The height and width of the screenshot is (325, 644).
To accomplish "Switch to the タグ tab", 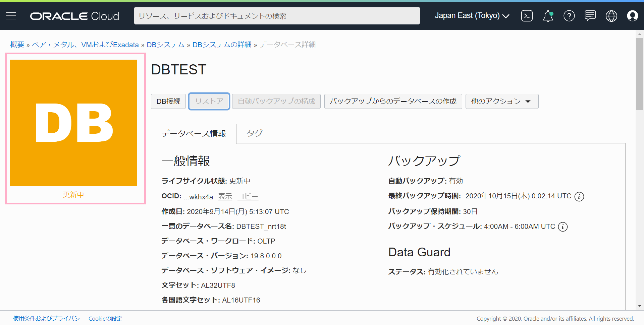I will pos(254,133).
